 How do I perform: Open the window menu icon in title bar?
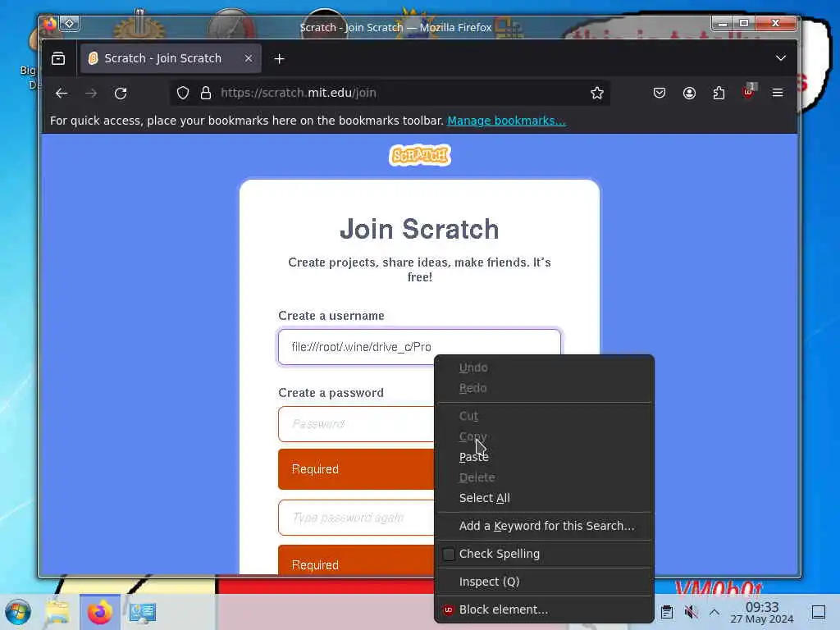(x=70, y=23)
